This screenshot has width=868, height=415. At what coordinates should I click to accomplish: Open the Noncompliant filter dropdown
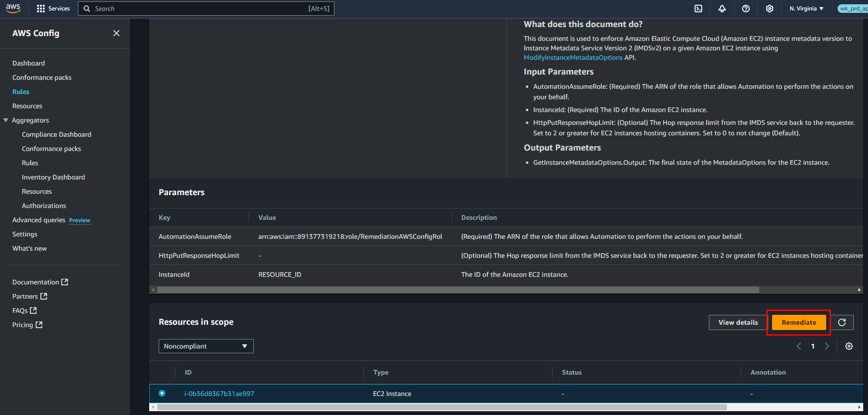[206, 346]
